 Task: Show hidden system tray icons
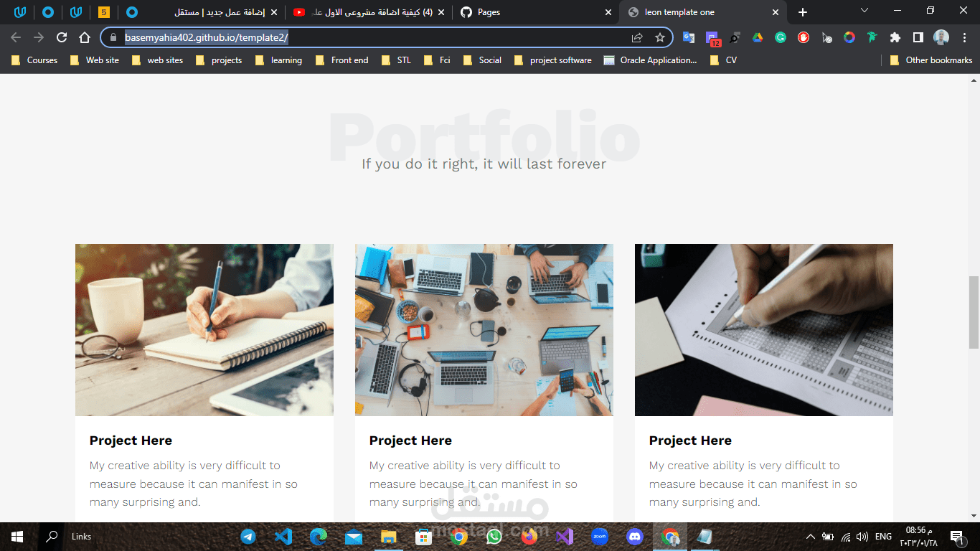pos(811,537)
